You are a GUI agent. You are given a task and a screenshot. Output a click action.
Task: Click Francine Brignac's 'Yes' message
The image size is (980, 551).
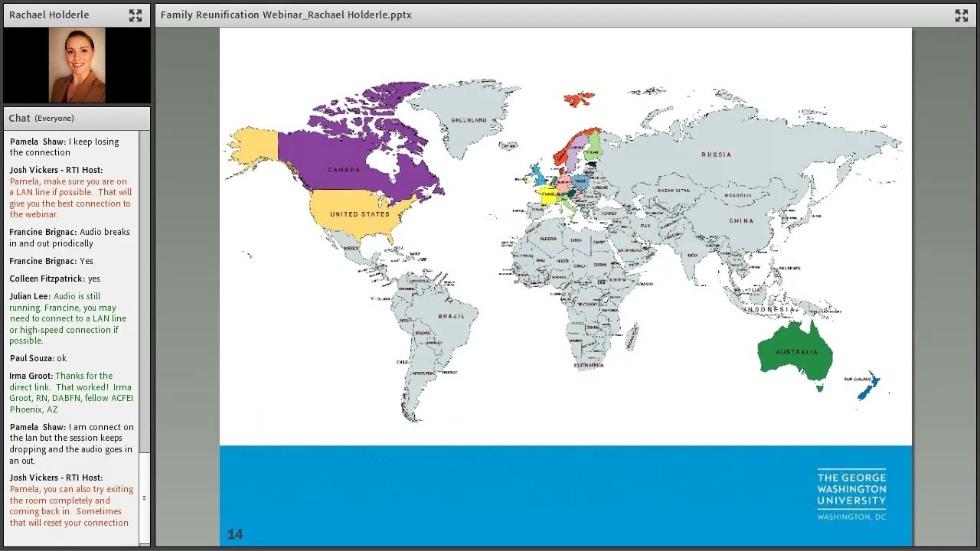51,261
